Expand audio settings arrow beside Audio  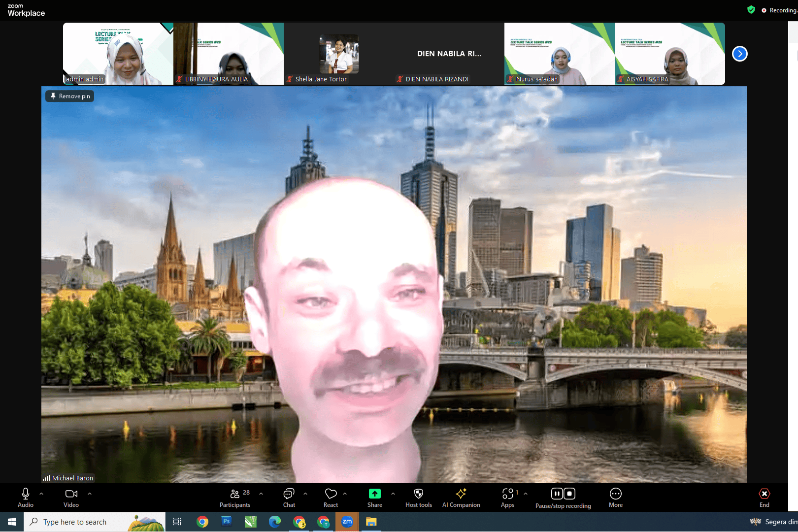[x=41, y=493]
